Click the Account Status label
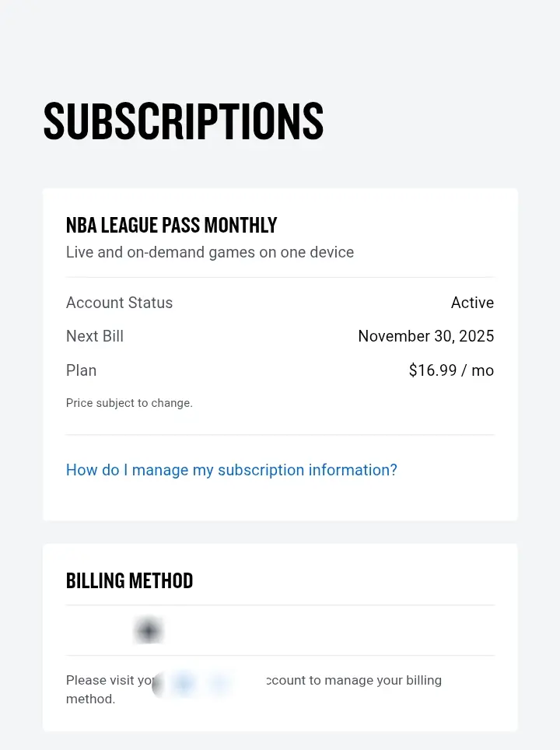This screenshot has height=750, width=560. (119, 303)
